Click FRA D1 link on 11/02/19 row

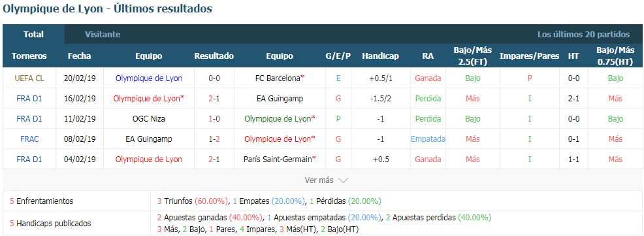[x=29, y=119]
